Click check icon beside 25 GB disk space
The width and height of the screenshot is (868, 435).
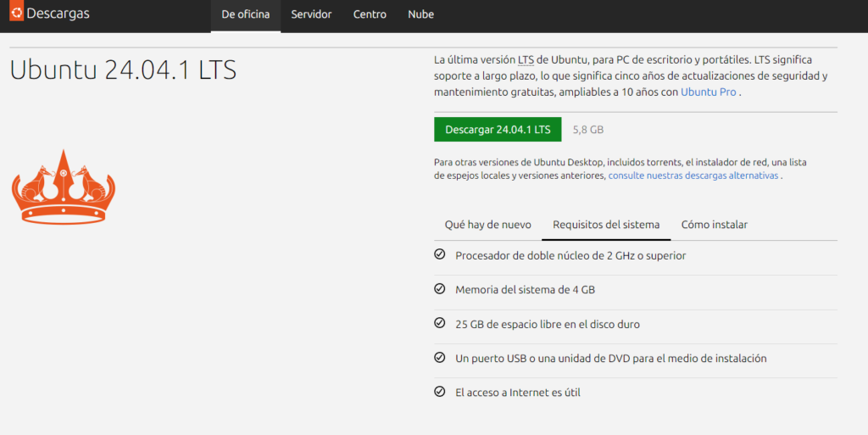[439, 323]
